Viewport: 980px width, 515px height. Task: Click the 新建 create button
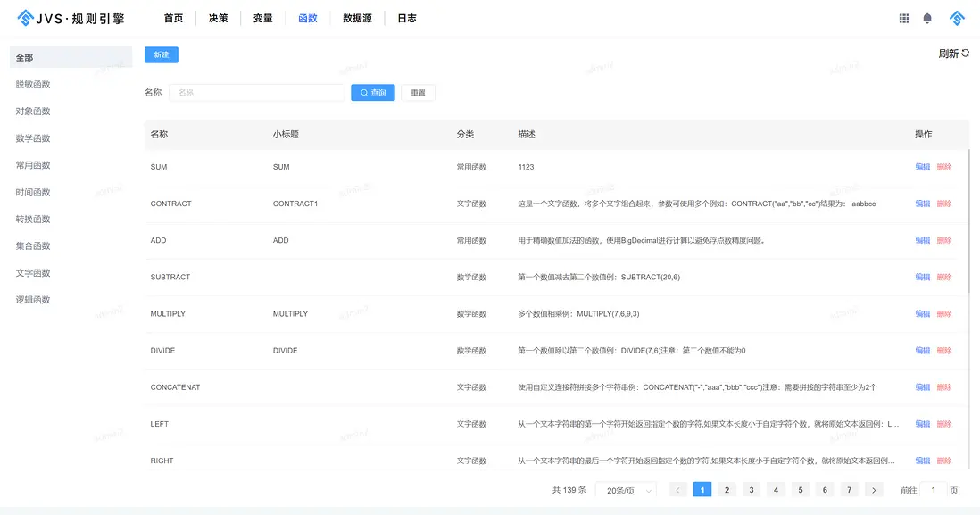[x=161, y=54]
